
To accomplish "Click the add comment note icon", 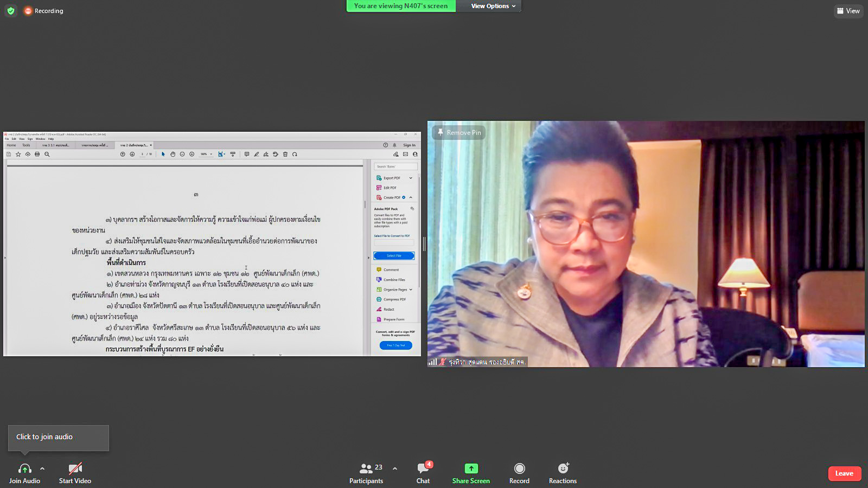I will 247,155.
